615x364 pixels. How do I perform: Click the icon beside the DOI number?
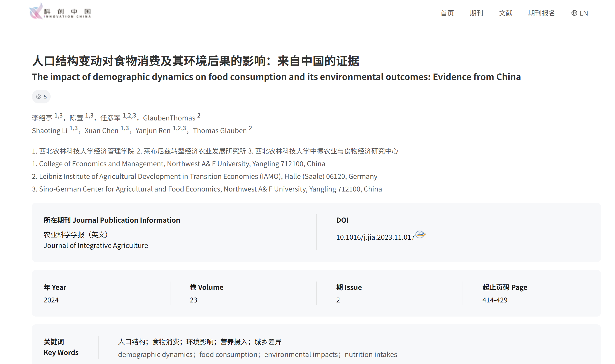[420, 235]
